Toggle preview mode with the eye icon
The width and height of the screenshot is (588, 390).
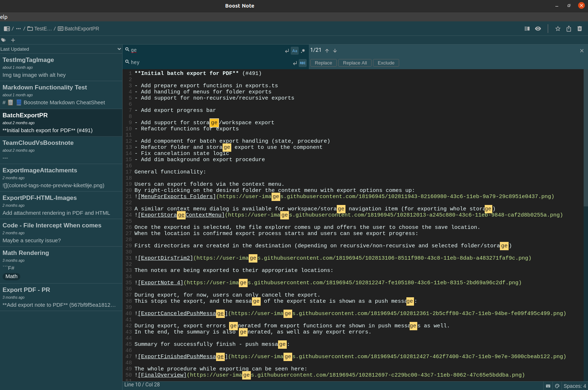pyautogui.click(x=538, y=29)
